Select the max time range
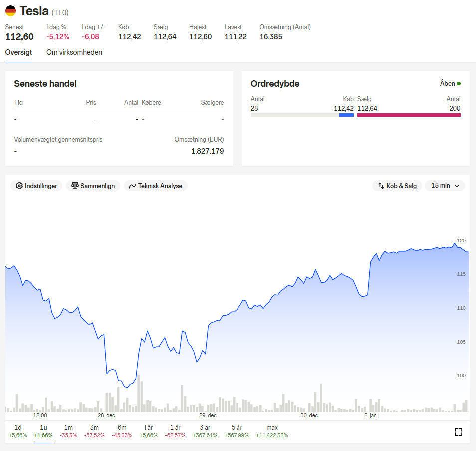Viewport: 476px width, 451px height. click(272, 431)
